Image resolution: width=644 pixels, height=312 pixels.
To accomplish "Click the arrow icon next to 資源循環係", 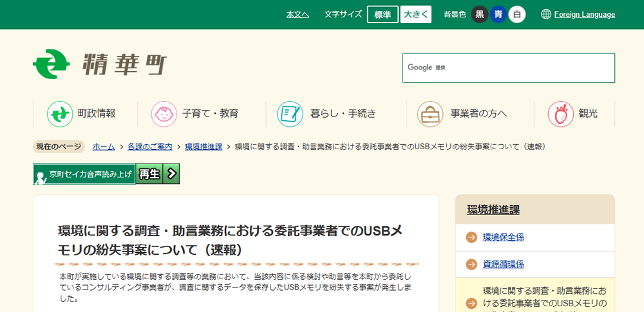I will tap(471, 264).
